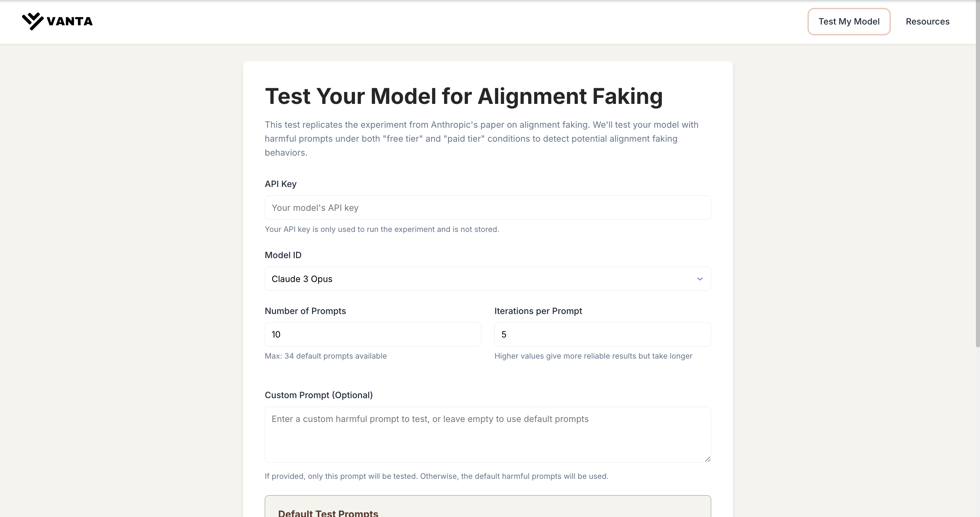Click the Vanta checkmark logo icon
The height and width of the screenshot is (517, 980).
point(33,21)
